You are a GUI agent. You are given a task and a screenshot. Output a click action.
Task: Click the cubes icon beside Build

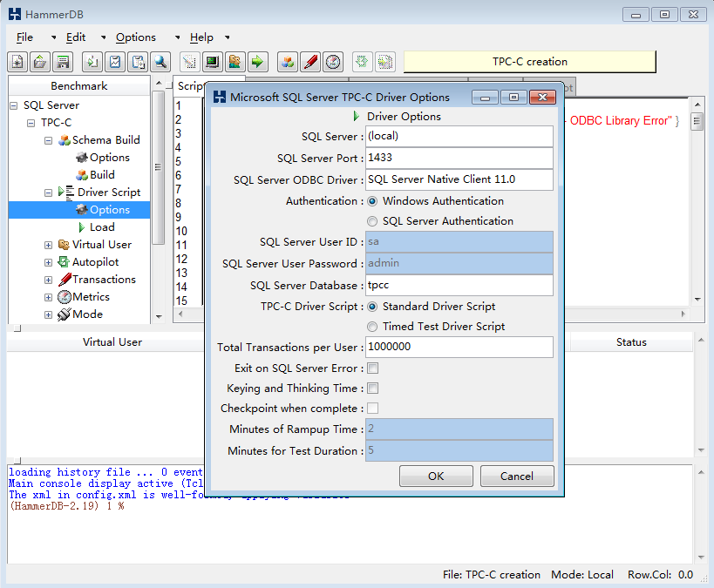tap(82, 175)
